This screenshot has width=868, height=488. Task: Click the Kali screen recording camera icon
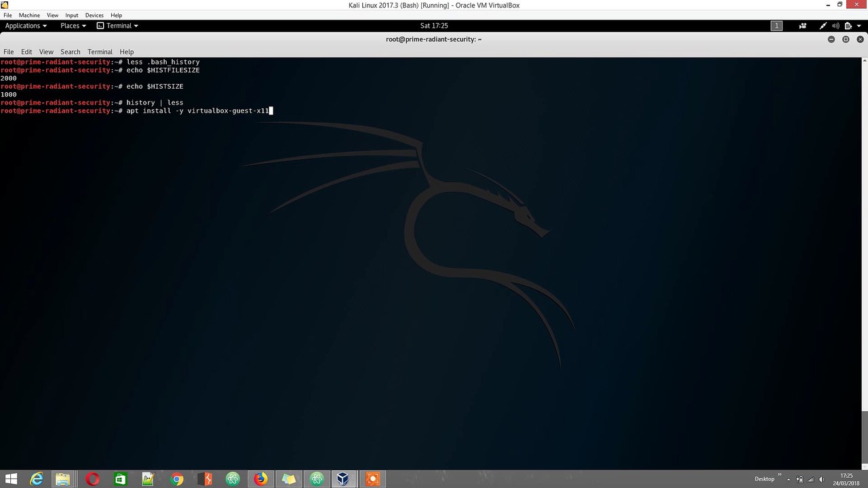pyautogui.click(x=803, y=26)
